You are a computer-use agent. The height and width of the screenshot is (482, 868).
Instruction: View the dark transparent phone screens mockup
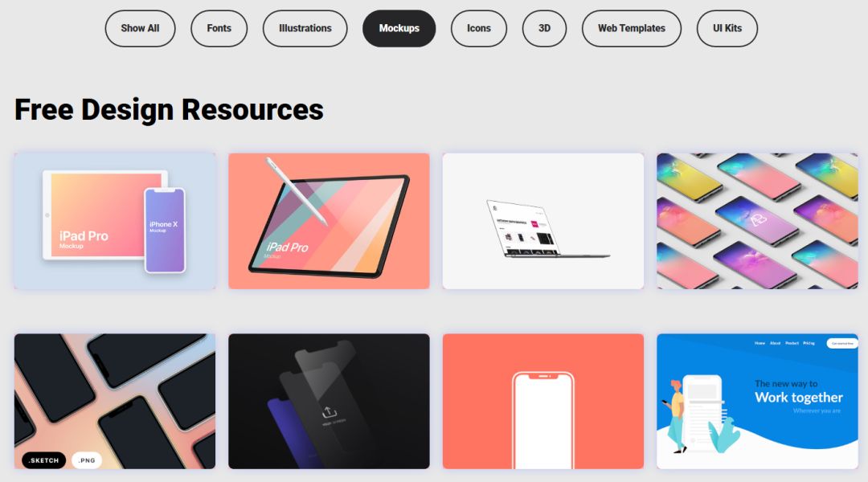[329, 401]
